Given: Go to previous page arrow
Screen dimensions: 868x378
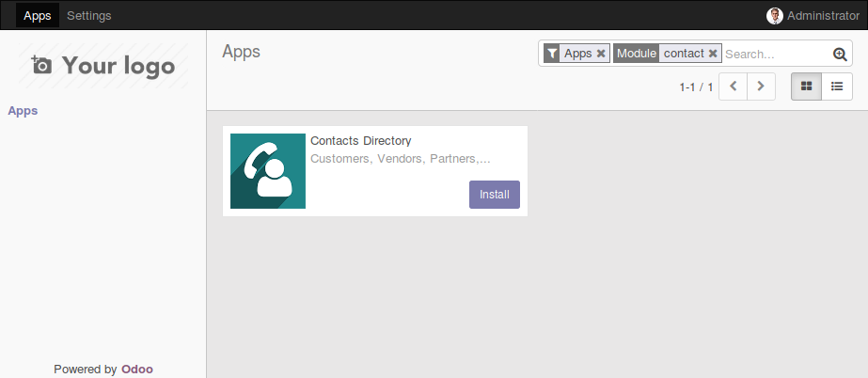Looking at the screenshot, I should point(734,87).
